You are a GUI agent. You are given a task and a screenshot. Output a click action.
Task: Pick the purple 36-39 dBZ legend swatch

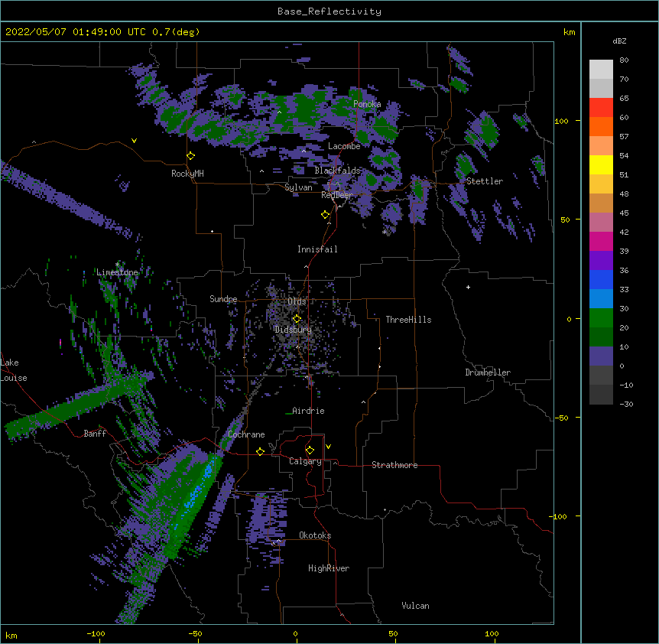(x=601, y=261)
